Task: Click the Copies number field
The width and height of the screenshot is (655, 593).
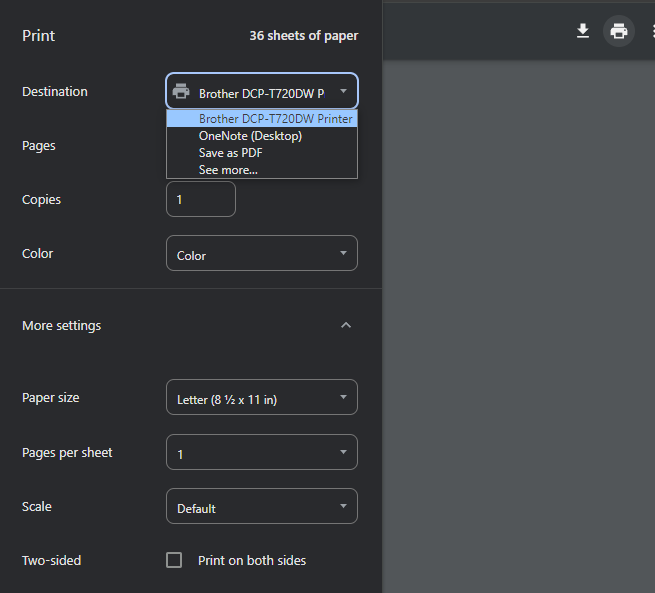Action: 201,199
